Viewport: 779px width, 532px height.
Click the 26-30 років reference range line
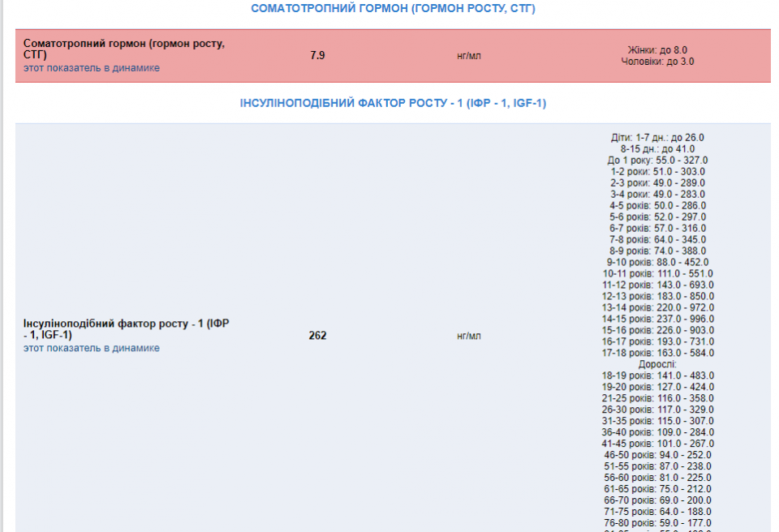(657, 410)
